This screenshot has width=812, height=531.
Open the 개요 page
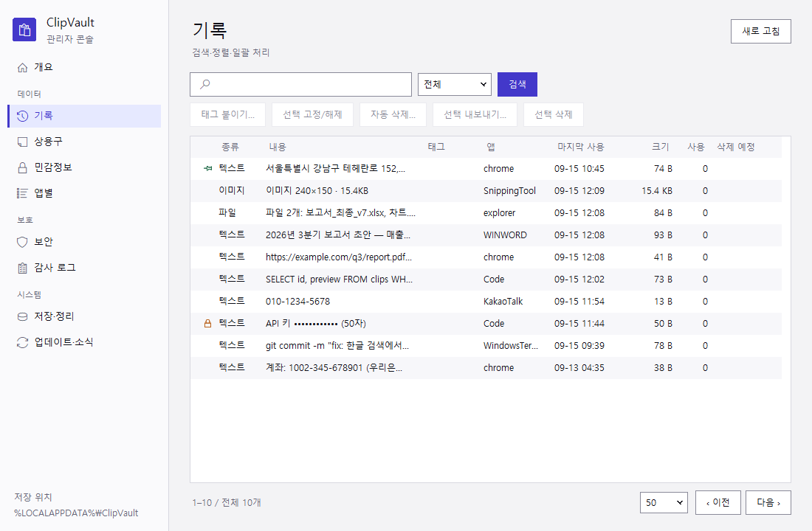click(x=84, y=67)
